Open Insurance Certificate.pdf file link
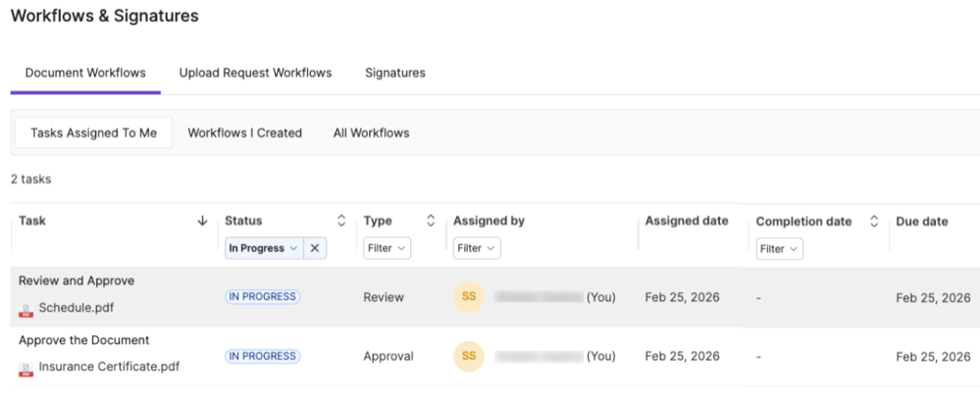Screen dimensions: 980x395 coord(109,367)
